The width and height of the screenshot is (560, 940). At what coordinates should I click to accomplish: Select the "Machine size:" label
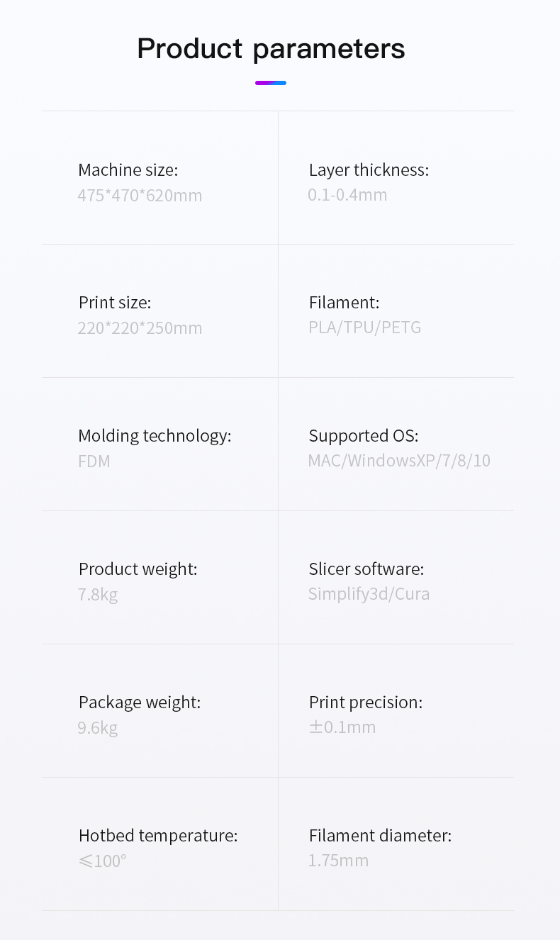click(x=128, y=170)
